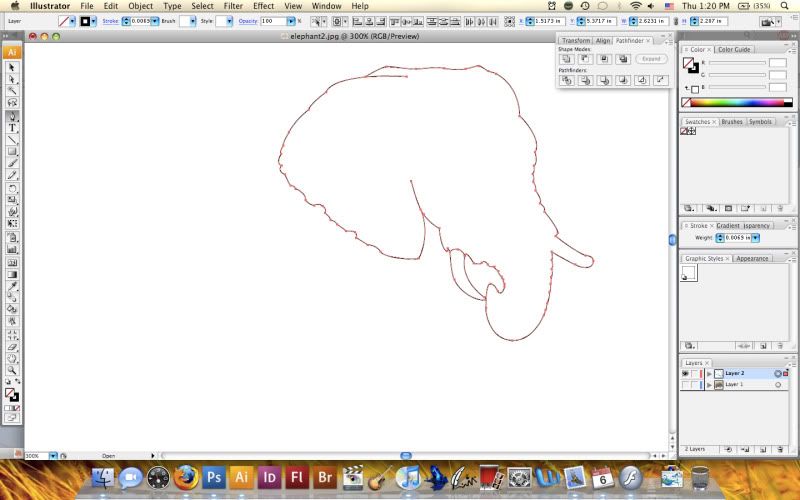Select the Paintbrush tool
Screen dimensions: 800x500
(x=12, y=164)
